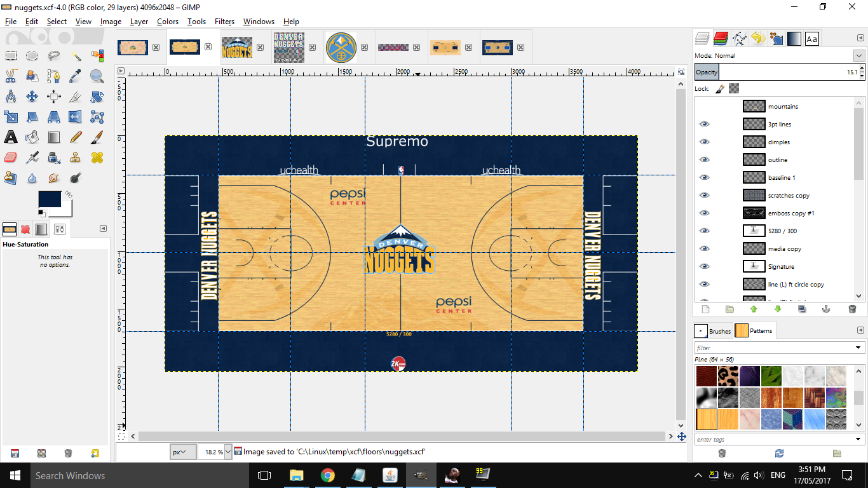This screenshot has height=488, width=868.
Task: Select the Blend gradient tool
Action: point(54,137)
